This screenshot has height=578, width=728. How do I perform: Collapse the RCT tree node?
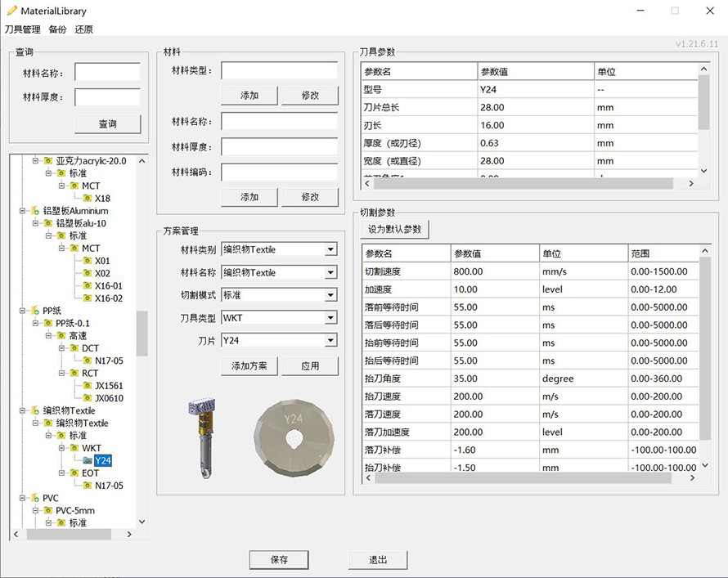point(61,374)
